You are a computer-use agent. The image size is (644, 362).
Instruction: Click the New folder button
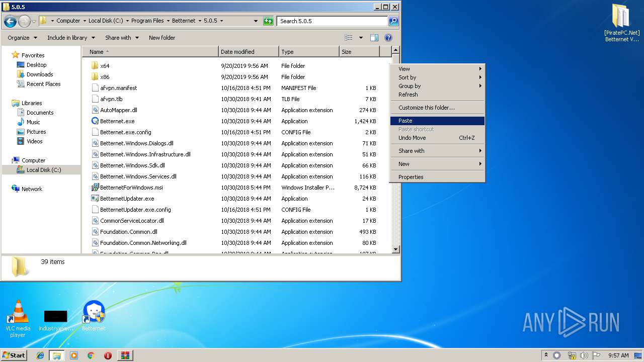162,38
